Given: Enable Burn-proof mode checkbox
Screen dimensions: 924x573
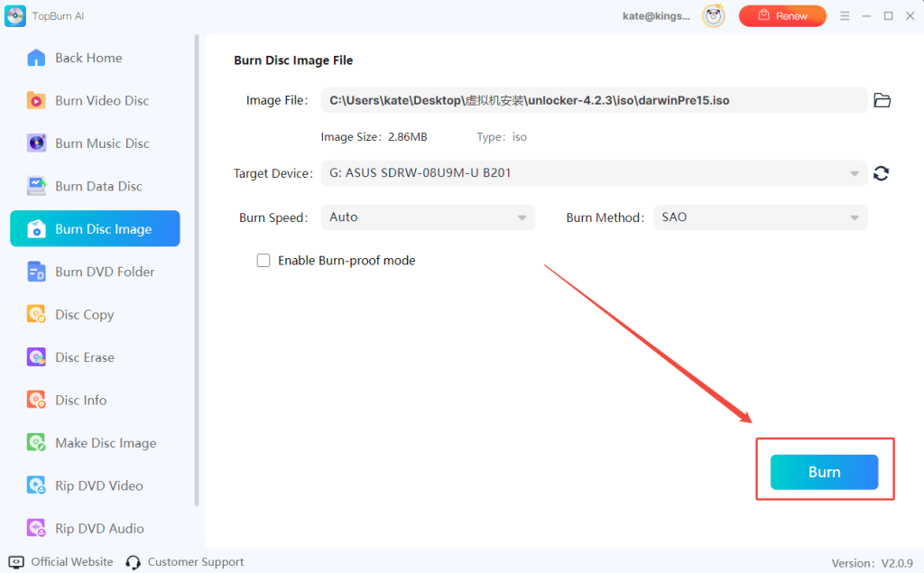Looking at the screenshot, I should (263, 261).
